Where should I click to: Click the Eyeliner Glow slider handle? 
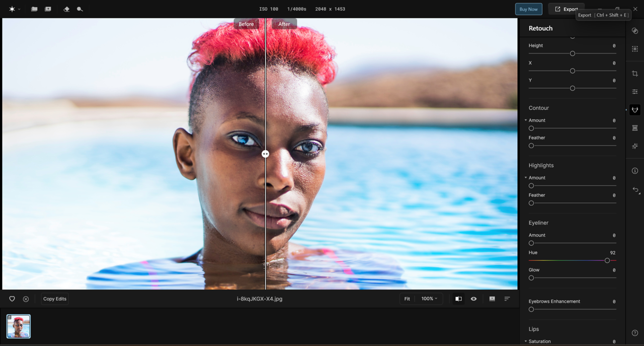(x=531, y=278)
